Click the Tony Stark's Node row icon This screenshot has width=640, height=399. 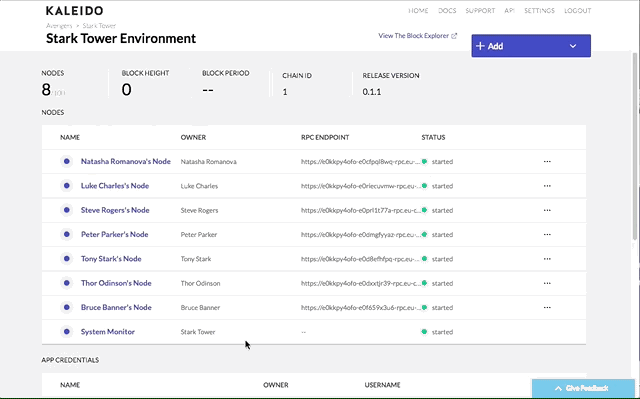66,259
